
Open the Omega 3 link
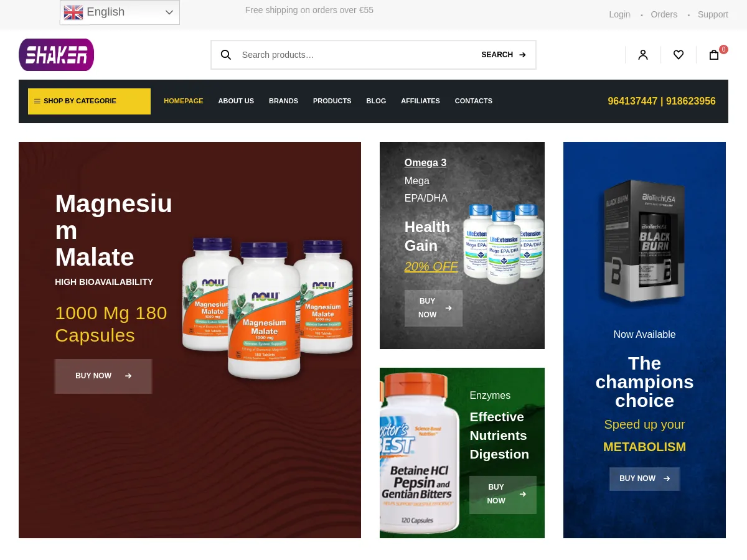point(425,162)
